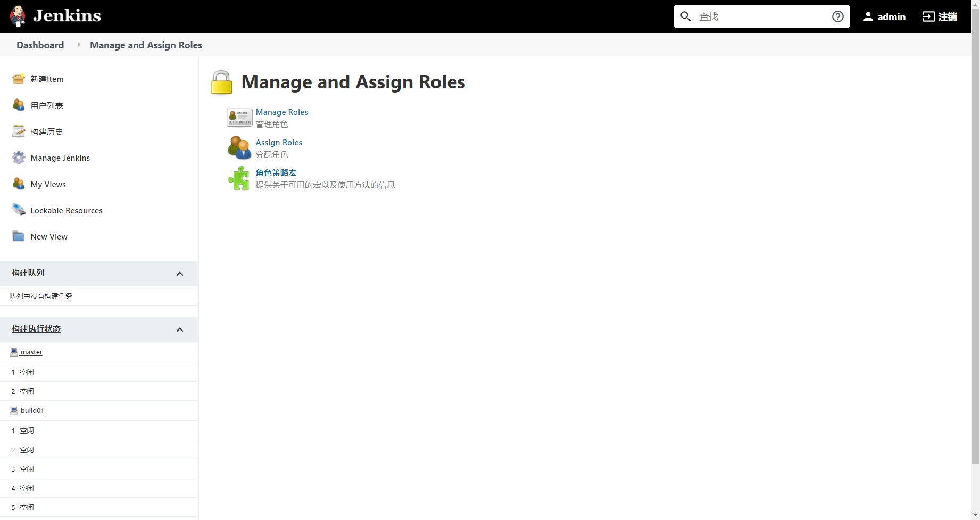Collapse the 构建执行状态 panel
The width and height of the screenshot is (980, 520).
[180, 329]
